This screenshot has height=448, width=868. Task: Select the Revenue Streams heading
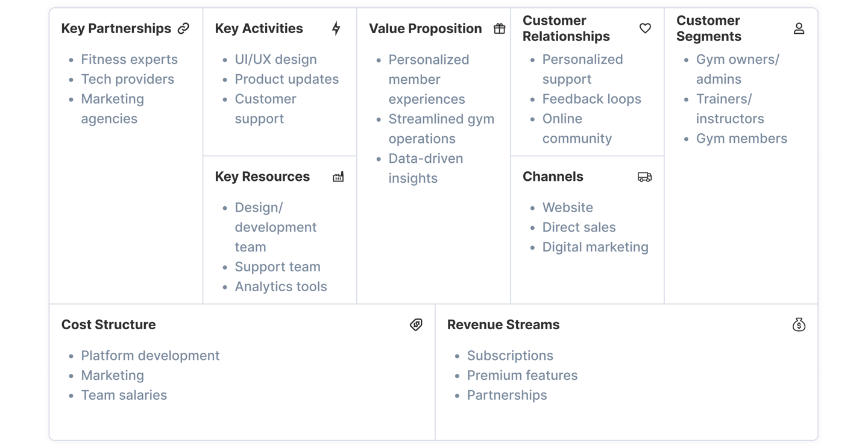(503, 324)
